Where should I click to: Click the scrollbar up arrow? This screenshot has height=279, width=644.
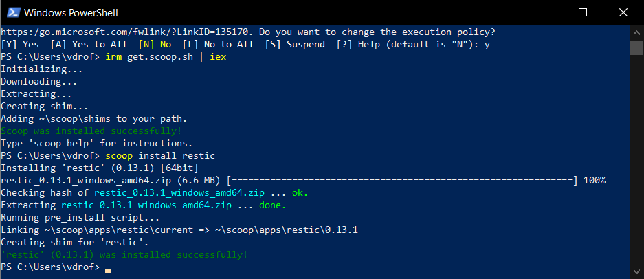(x=636, y=33)
